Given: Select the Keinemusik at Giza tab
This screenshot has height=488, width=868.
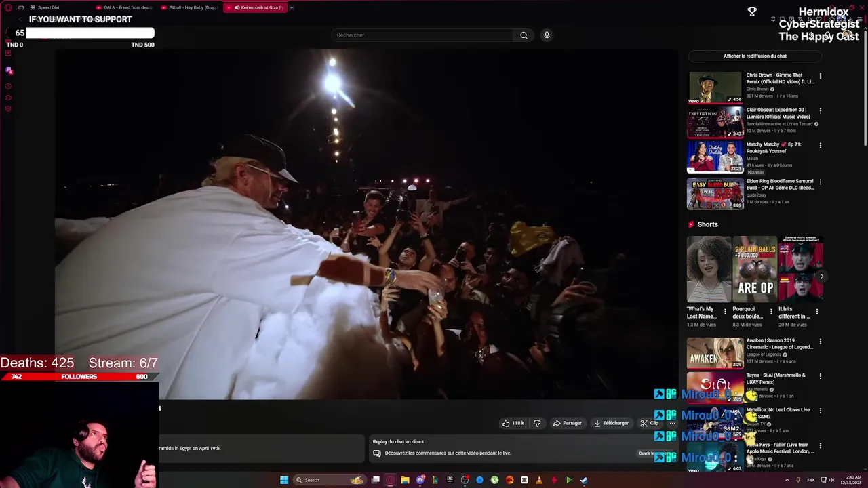Looking at the screenshot, I should pyautogui.click(x=254, y=7).
